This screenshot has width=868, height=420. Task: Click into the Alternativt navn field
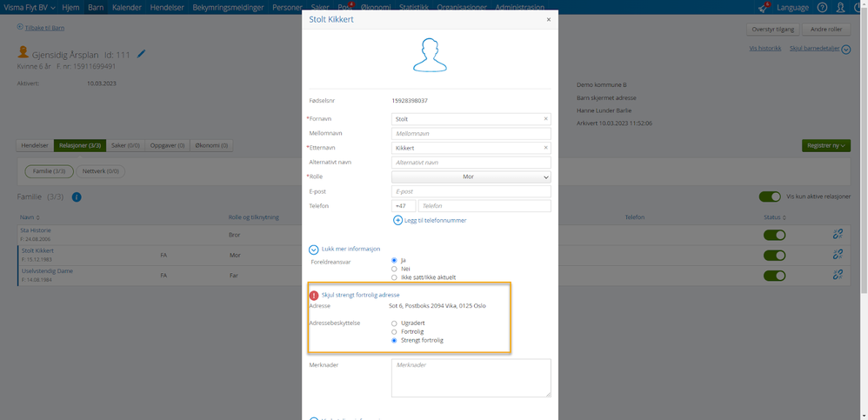click(x=471, y=163)
